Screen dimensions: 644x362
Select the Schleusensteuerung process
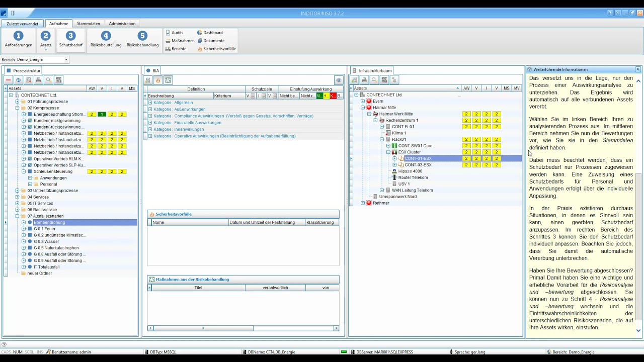(x=53, y=171)
